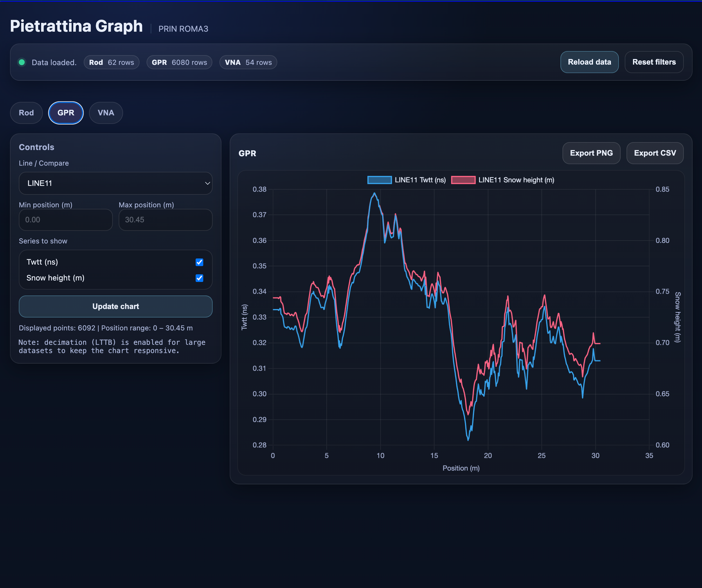Click the VNA 54 rows badge
Viewport: 702px width, 588px height.
[x=248, y=62]
